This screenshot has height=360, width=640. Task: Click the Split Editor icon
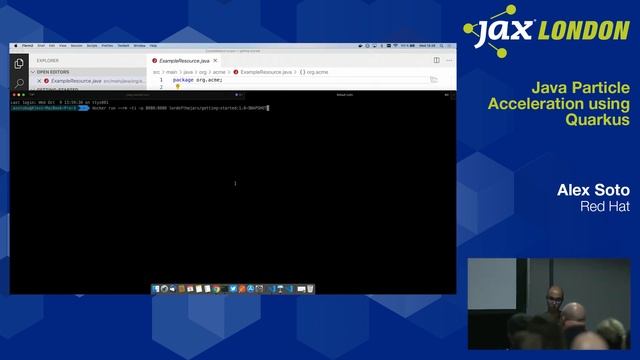pos(437,60)
